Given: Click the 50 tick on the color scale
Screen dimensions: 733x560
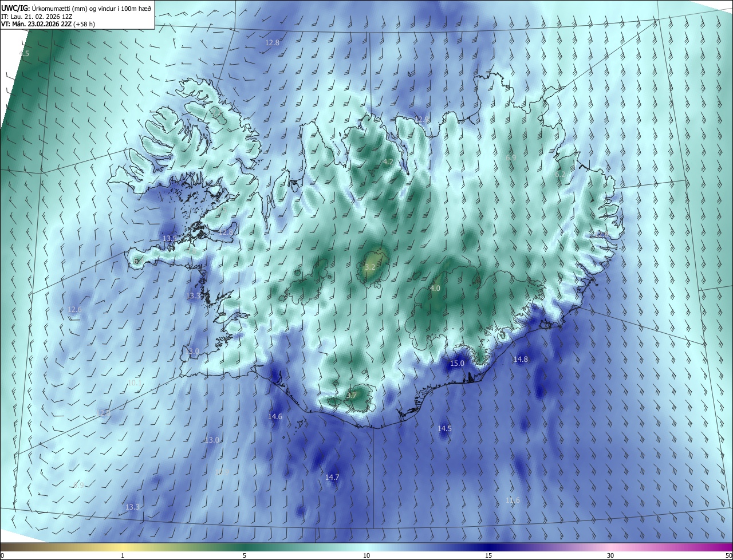Looking at the screenshot, I should (728, 555).
